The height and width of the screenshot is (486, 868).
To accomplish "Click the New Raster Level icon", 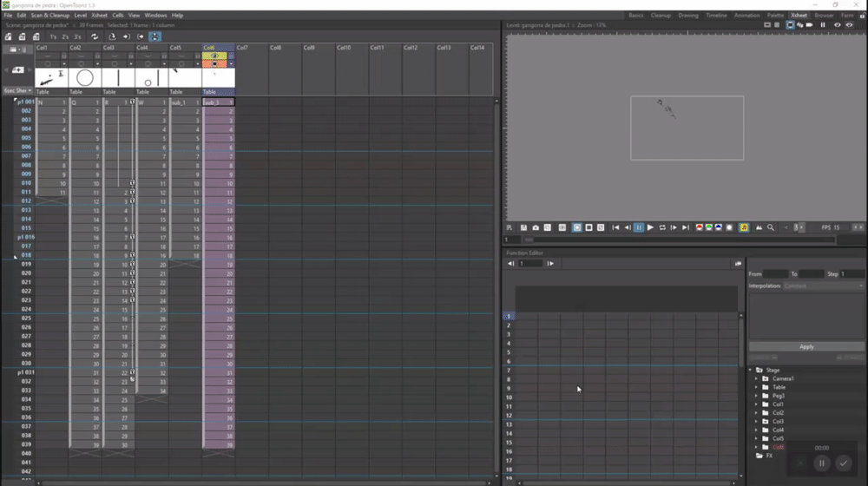I will 36,36.
